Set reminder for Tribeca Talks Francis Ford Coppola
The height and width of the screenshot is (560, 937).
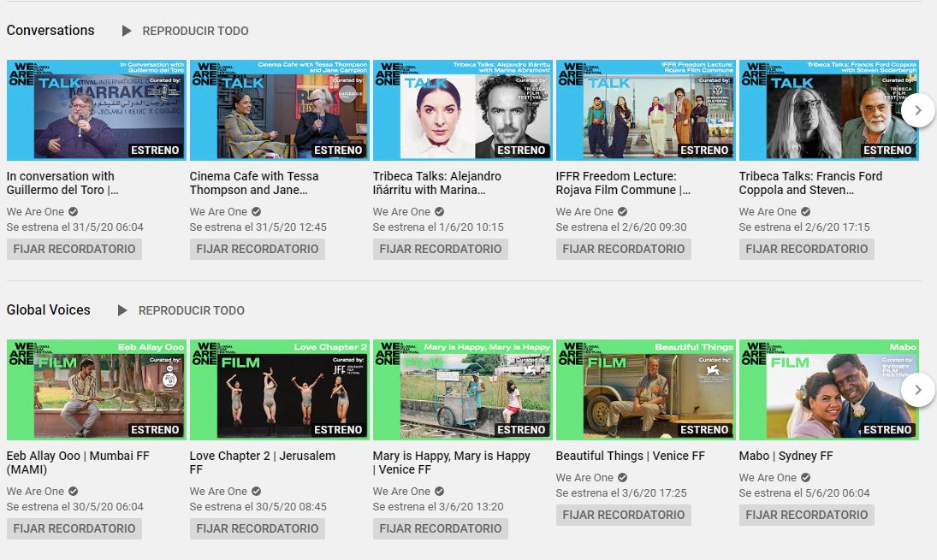807,249
